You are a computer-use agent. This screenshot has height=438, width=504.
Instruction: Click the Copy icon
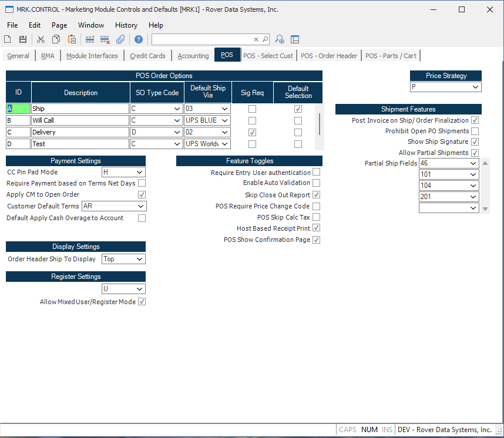pyautogui.click(x=55, y=39)
